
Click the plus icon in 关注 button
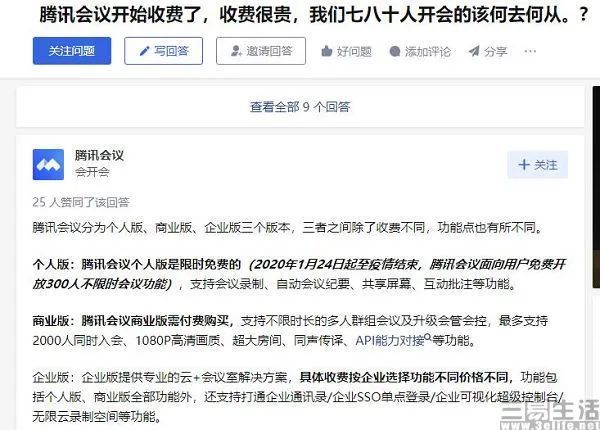click(x=524, y=165)
